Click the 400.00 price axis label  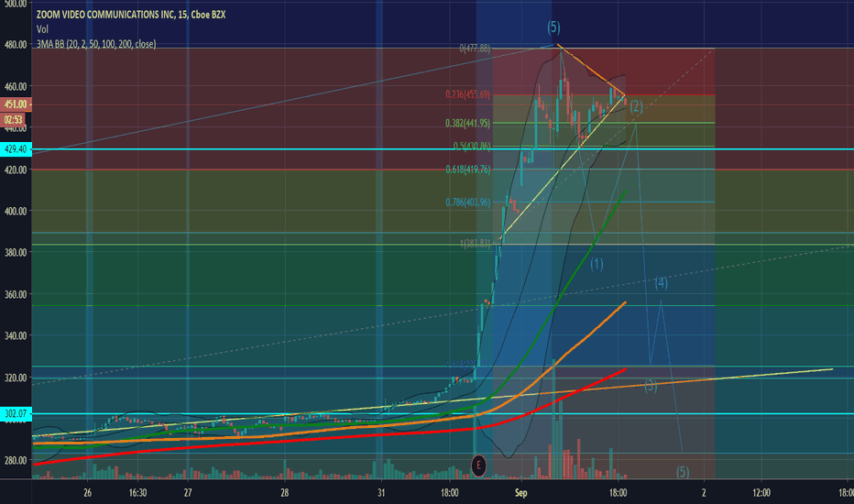point(16,211)
